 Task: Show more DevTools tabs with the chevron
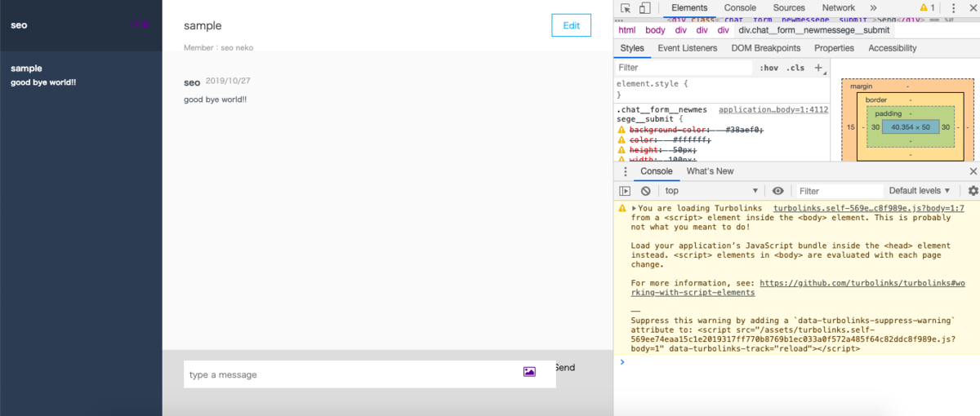(x=873, y=8)
